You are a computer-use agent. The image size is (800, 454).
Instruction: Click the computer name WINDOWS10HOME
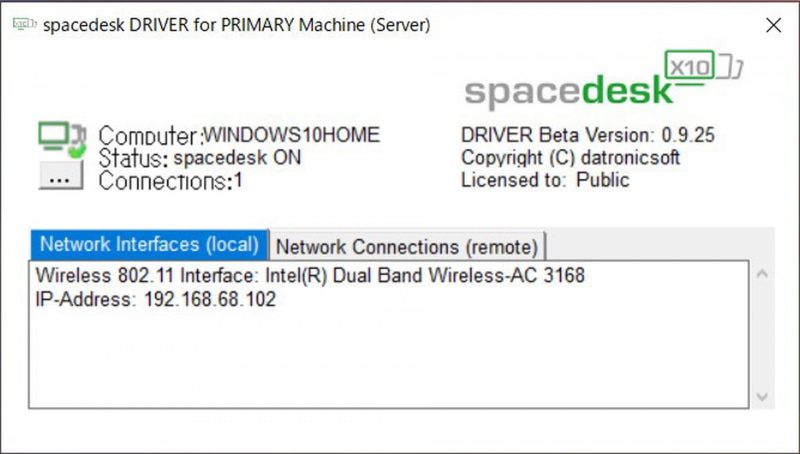tap(292, 135)
